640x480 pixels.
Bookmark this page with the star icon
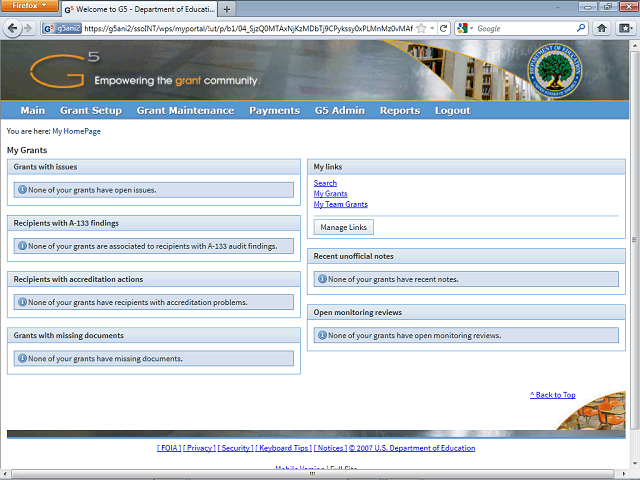(x=421, y=29)
